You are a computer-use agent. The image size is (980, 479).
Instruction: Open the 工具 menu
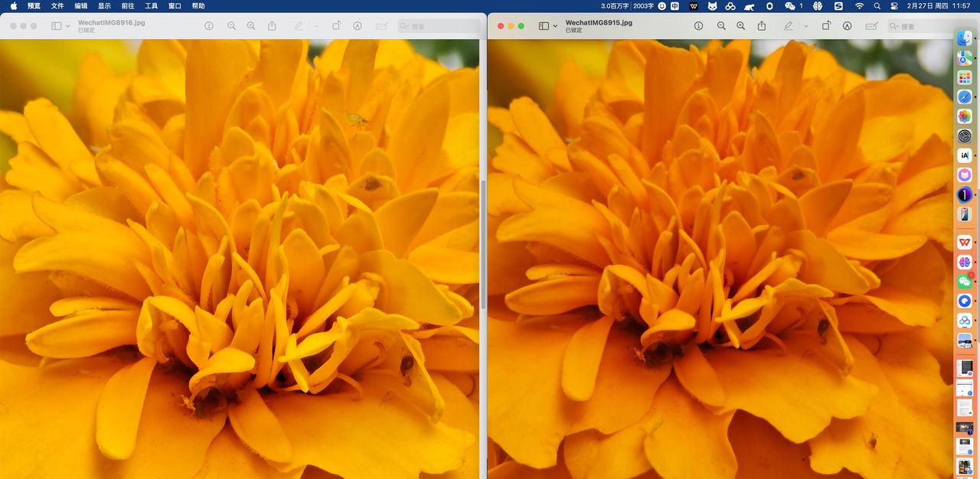point(152,5)
